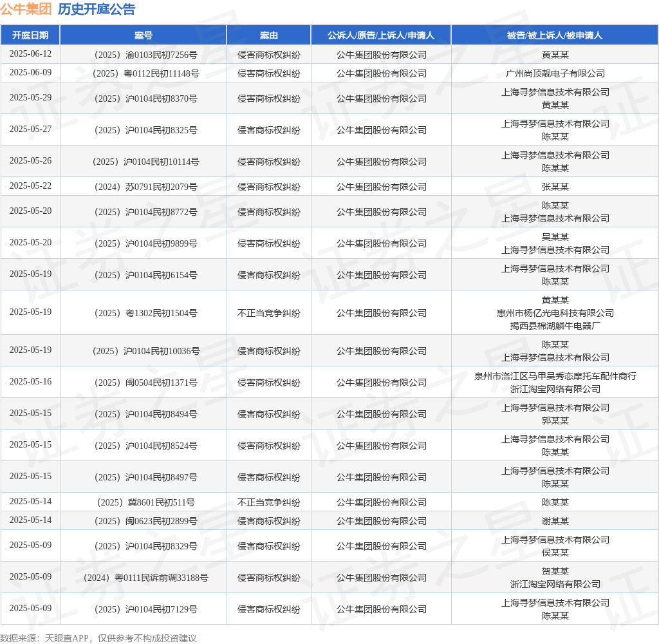Select the hearing date "2025-05-29"
The height and width of the screenshot is (644, 659).
tap(30, 98)
